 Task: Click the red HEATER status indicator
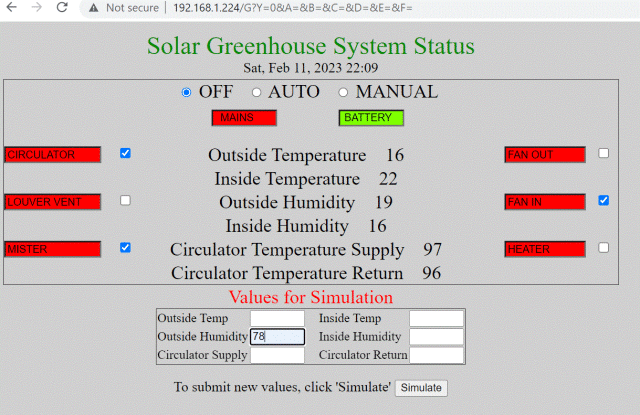pyautogui.click(x=545, y=249)
